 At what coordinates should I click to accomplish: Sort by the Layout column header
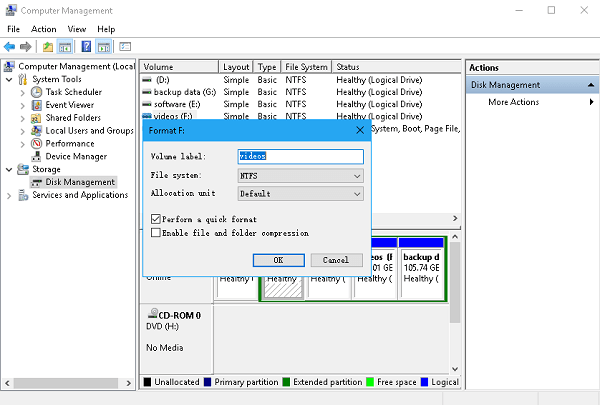[236, 67]
